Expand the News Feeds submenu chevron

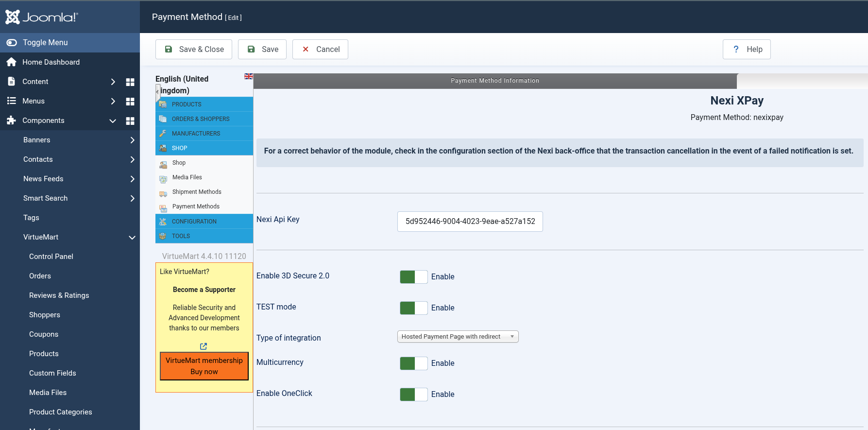(x=133, y=179)
